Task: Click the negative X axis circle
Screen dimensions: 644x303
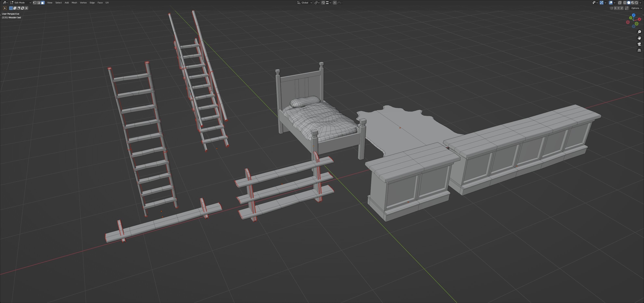Action: 628,22
